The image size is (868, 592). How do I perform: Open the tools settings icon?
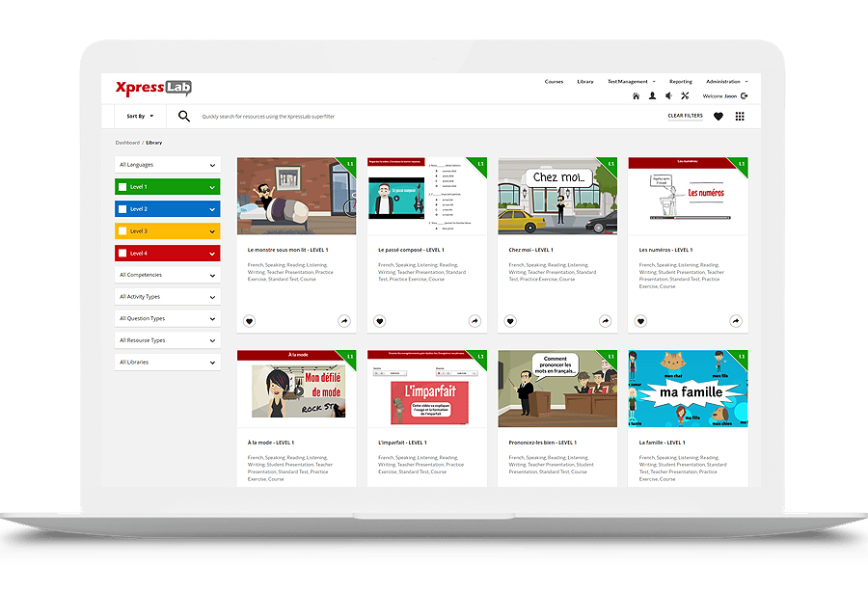685,95
